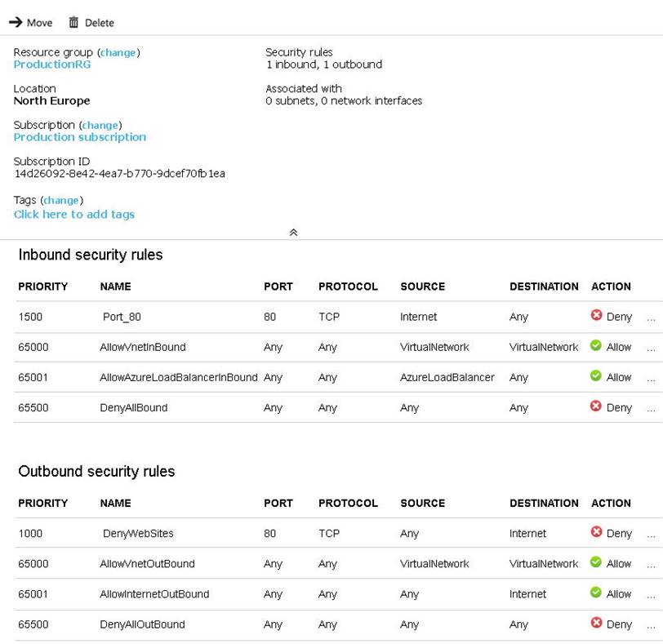Change the resource group

pos(118,52)
